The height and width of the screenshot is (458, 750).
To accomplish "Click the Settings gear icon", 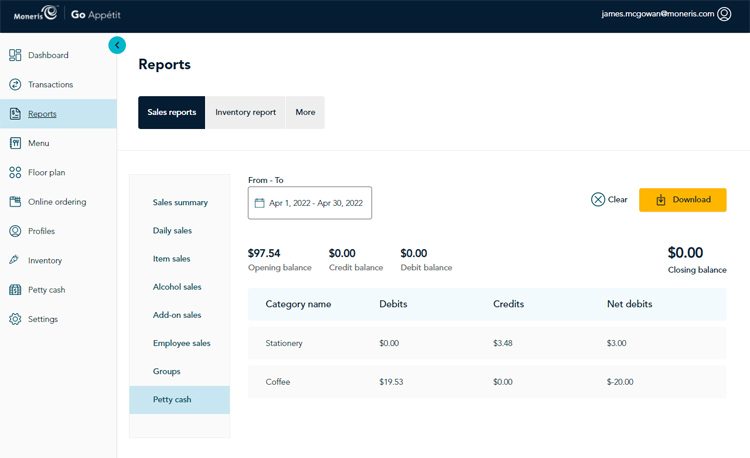I will (15, 319).
